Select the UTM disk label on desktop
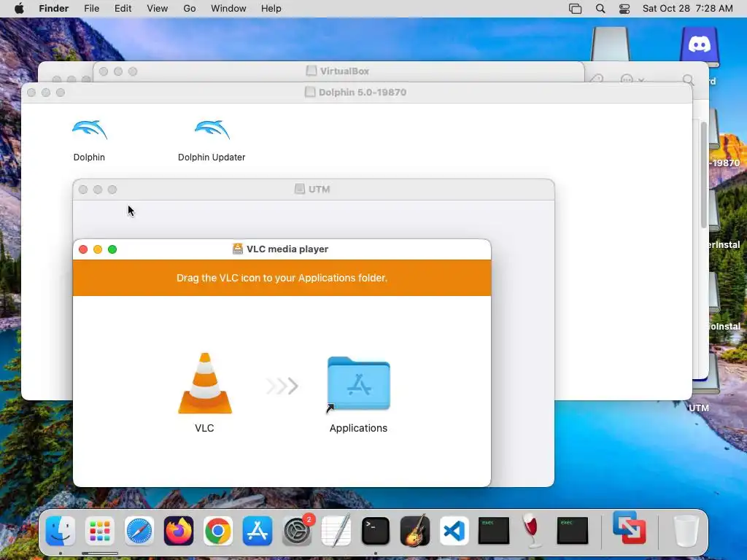The image size is (747, 560). click(x=699, y=408)
